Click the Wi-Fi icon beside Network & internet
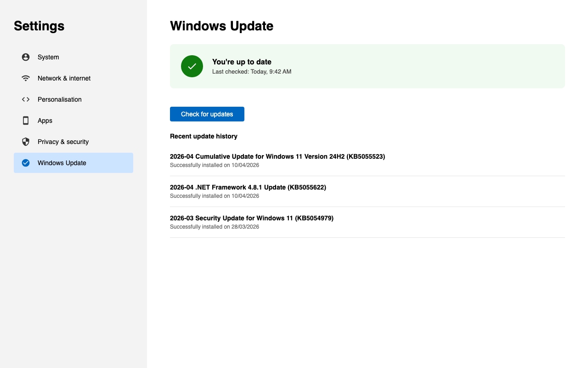 [x=26, y=78]
